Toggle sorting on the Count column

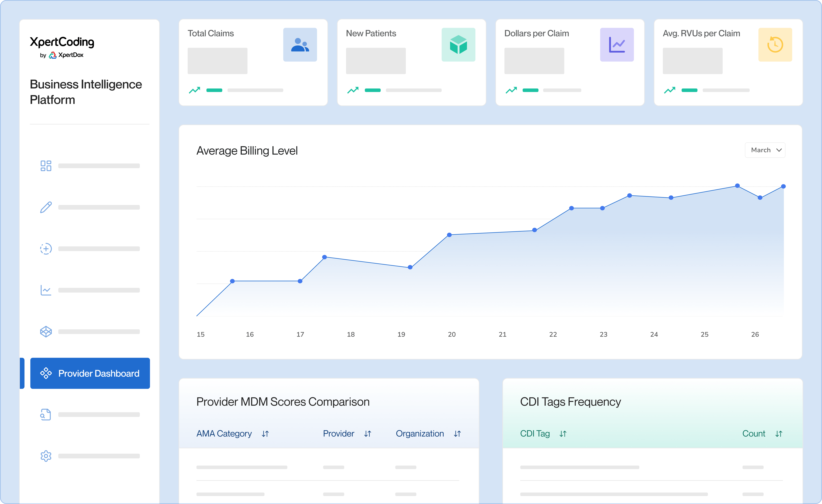click(779, 434)
